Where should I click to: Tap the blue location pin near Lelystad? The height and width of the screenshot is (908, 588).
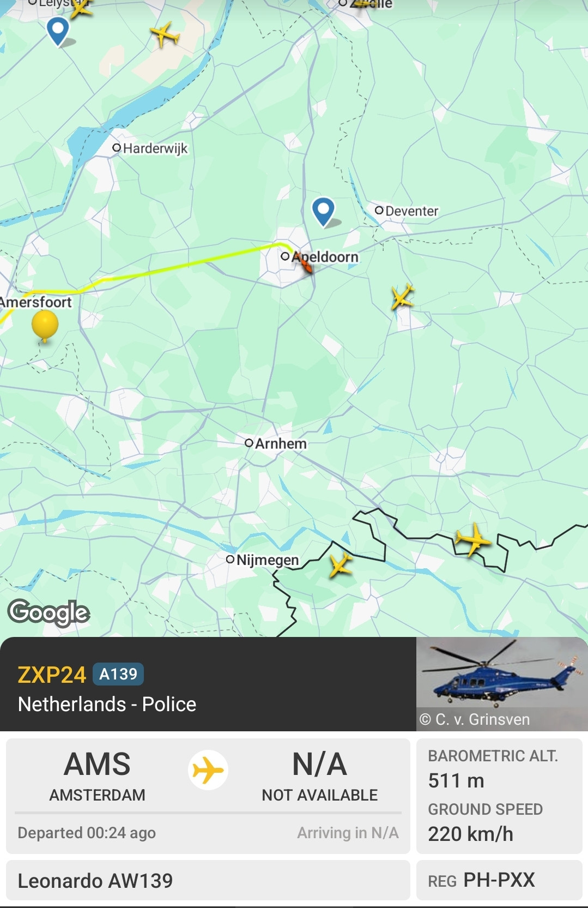[58, 31]
